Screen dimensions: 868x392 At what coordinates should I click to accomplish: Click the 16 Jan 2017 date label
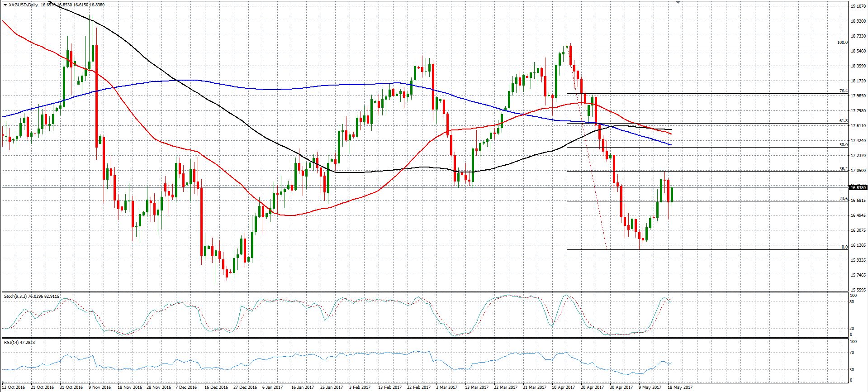coord(303,387)
